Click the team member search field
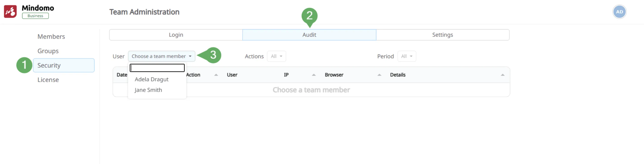Screen dimensions: 644x164 point(157,68)
